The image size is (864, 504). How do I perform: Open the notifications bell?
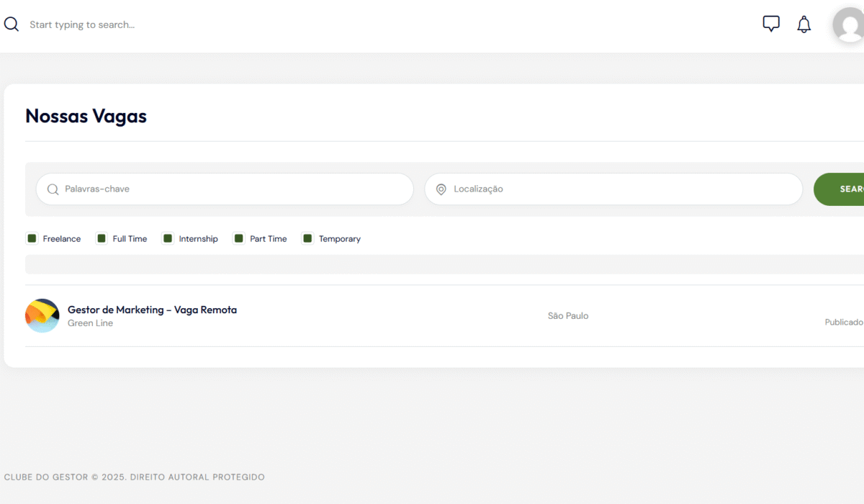(804, 24)
